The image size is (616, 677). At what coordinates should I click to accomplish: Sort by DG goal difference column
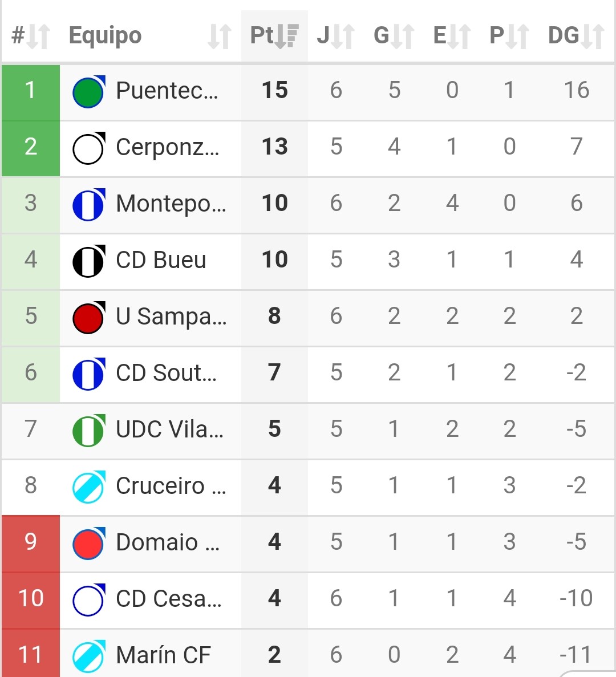click(x=576, y=36)
